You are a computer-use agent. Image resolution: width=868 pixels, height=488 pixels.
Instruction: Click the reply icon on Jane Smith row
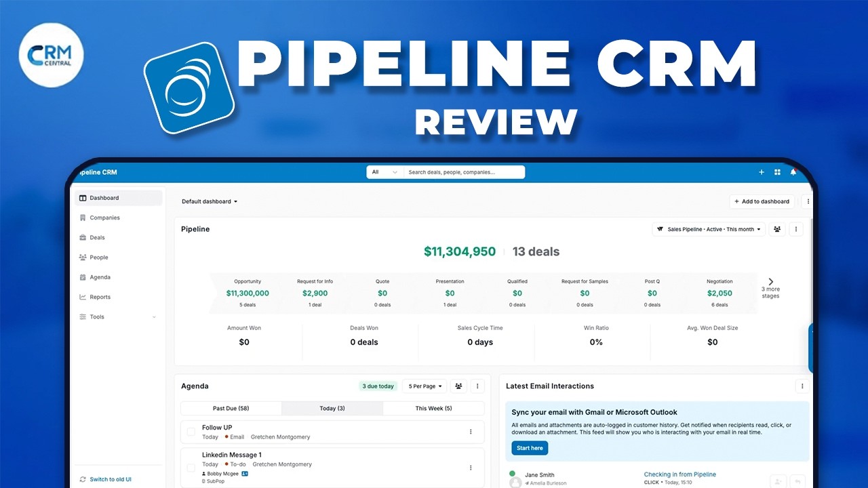797,481
